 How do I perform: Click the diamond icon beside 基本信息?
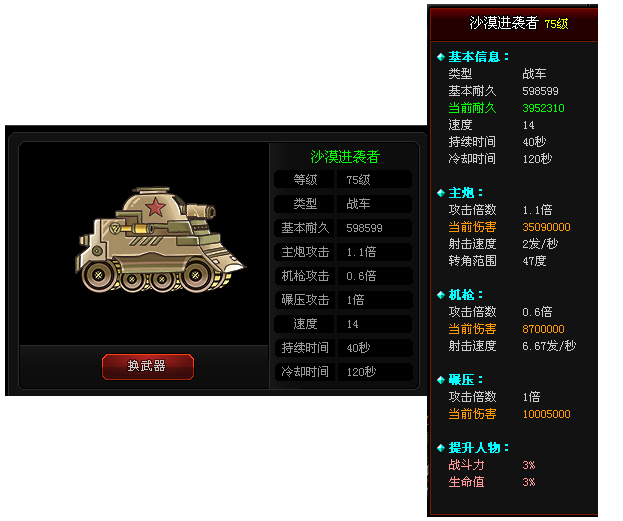[441, 57]
